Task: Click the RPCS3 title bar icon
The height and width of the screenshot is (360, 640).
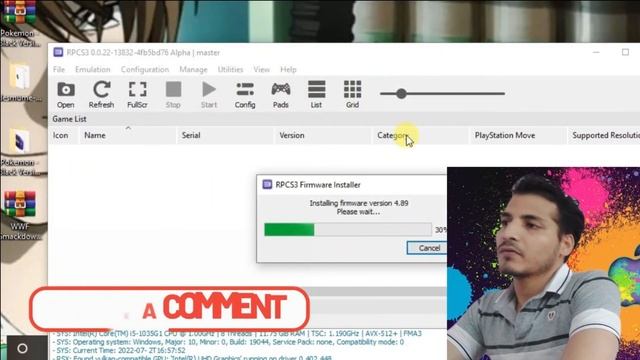Action: point(58,52)
